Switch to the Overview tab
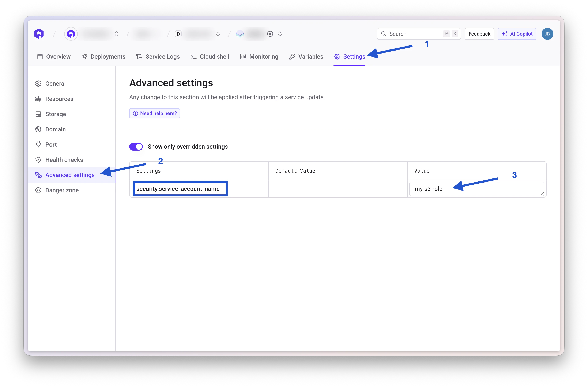The width and height of the screenshot is (588, 387). 54,56
